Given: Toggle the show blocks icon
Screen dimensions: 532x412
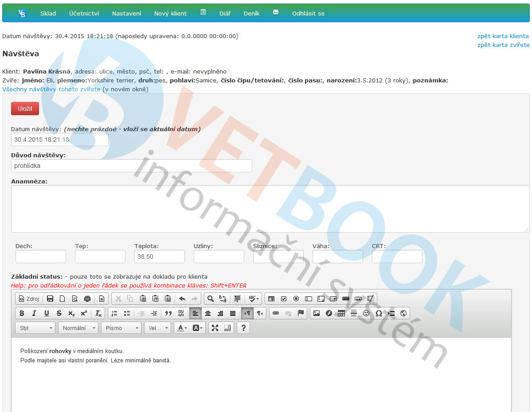Looking at the screenshot, I should pyautogui.click(x=227, y=328).
